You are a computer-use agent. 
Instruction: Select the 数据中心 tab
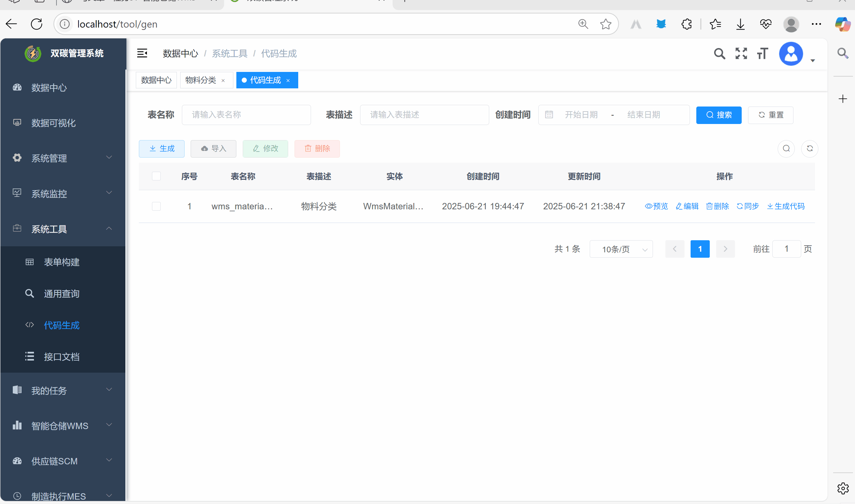coord(156,80)
